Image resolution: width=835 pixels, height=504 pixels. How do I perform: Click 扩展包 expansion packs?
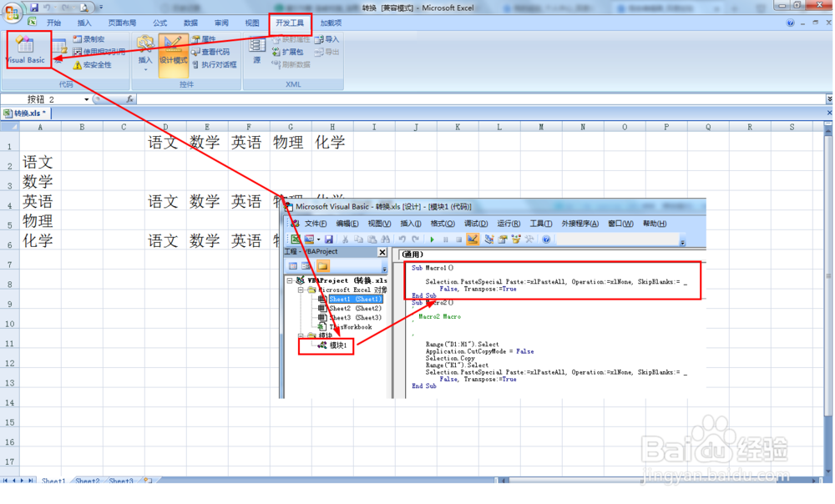tap(287, 52)
